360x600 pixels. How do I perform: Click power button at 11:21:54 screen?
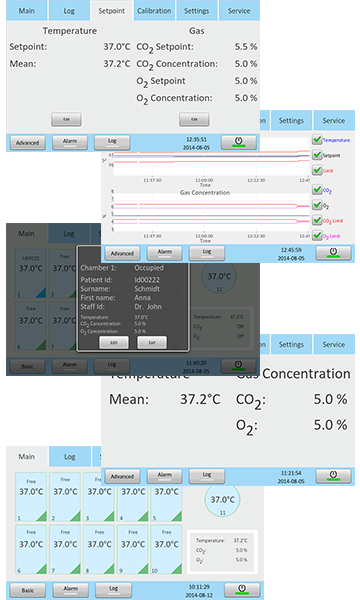pyautogui.click(x=333, y=476)
